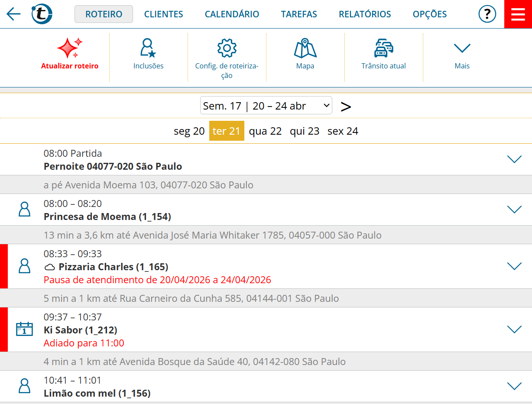Click the help question mark icon

click(487, 14)
